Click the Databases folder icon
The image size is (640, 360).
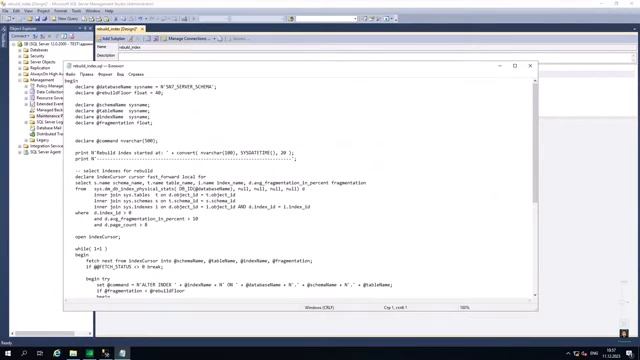pos(26,50)
